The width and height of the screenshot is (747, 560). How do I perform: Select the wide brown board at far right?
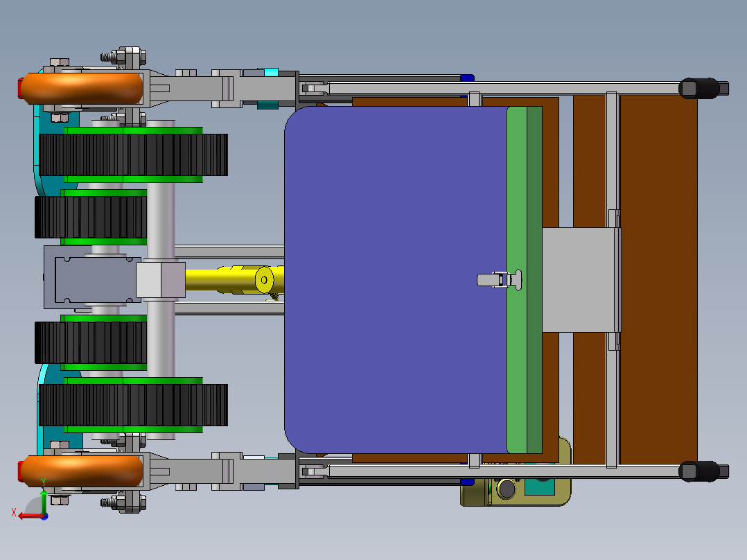(658, 280)
